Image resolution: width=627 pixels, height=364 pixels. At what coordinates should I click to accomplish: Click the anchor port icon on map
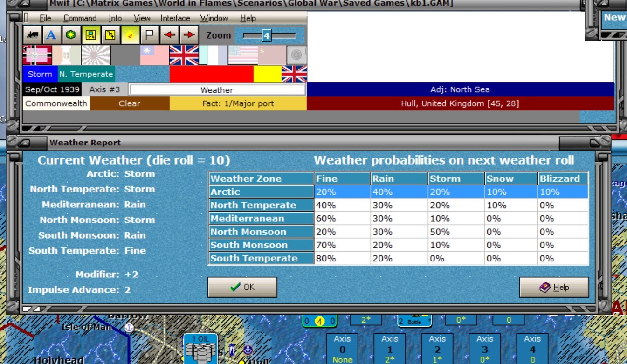pyautogui.click(x=248, y=350)
